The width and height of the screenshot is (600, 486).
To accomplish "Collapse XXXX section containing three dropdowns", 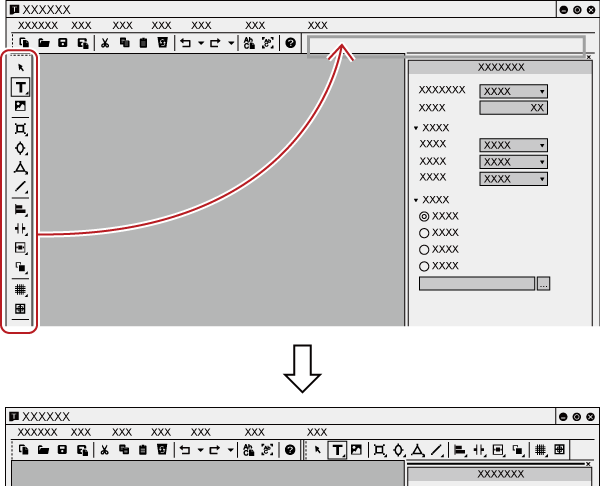I will (x=416, y=128).
